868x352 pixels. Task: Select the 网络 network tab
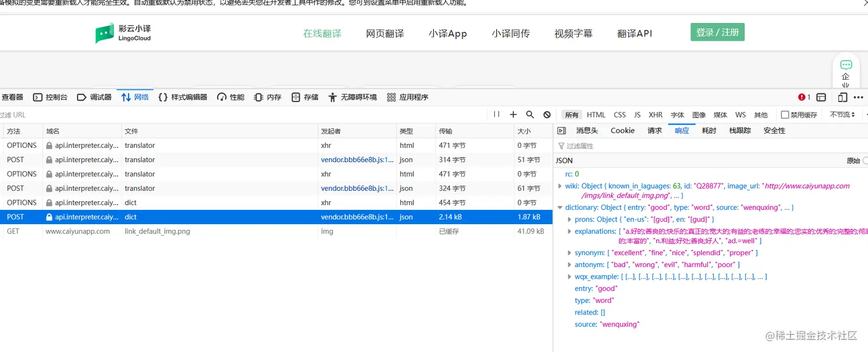click(x=135, y=97)
